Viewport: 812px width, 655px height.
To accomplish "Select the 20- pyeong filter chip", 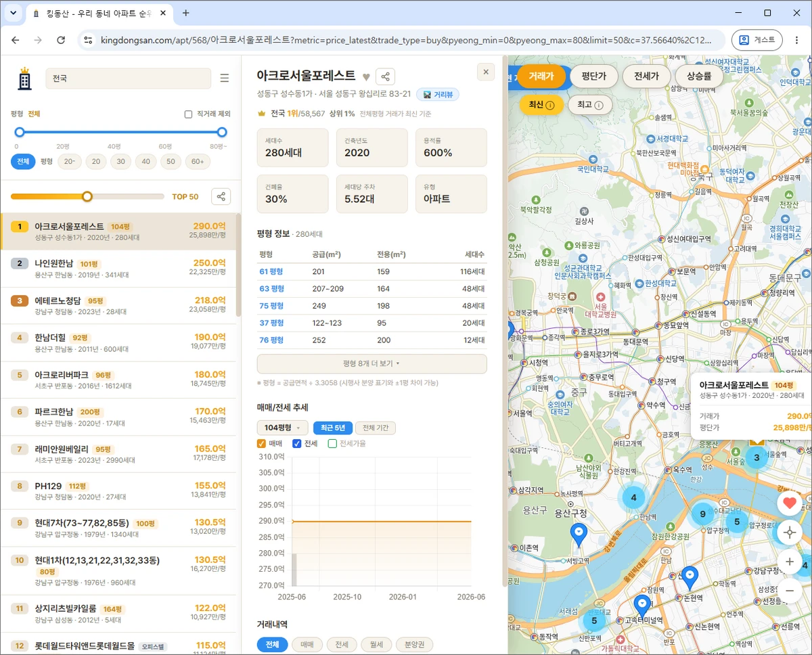I will (x=70, y=162).
